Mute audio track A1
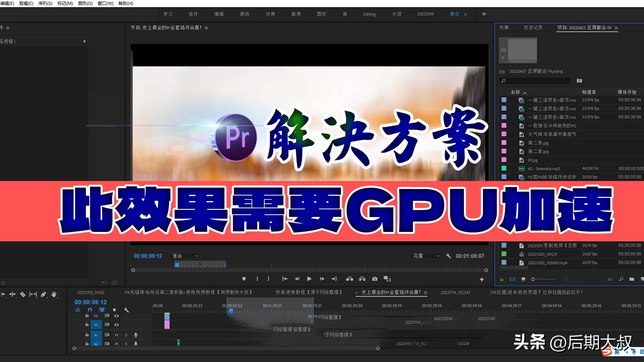 pyautogui.click(x=116, y=335)
